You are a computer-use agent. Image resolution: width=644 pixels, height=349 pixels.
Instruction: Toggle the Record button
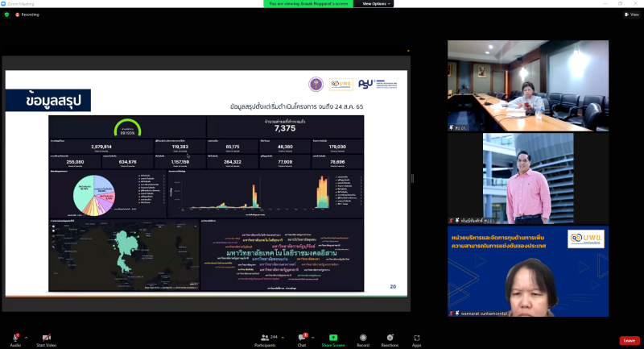click(x=363, y=337)
